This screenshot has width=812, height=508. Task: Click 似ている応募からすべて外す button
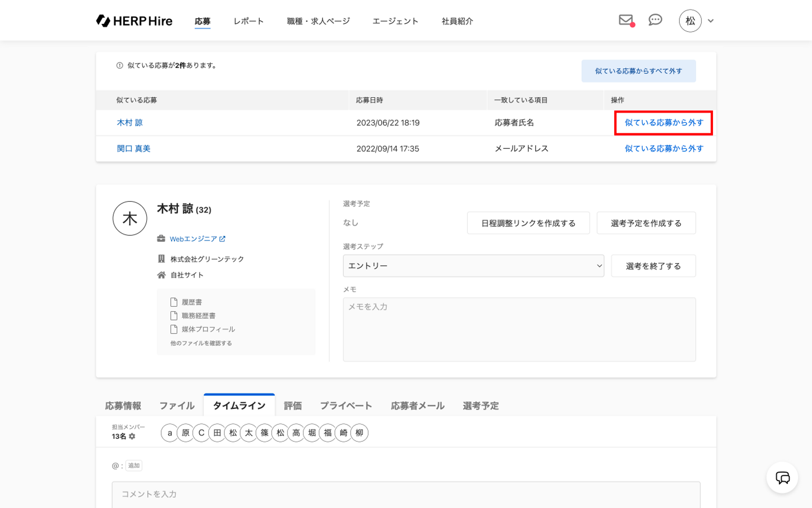point(639,71)
